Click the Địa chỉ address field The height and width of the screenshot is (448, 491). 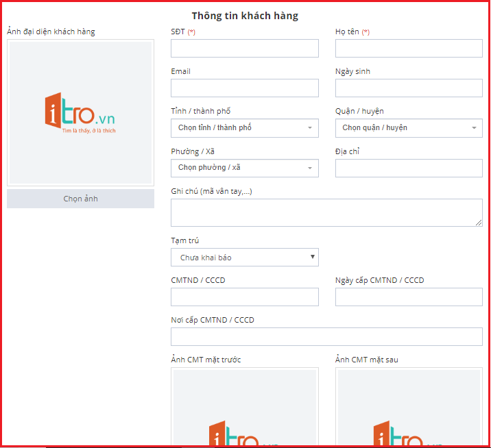pyautogui.click(x=409, y=168)
